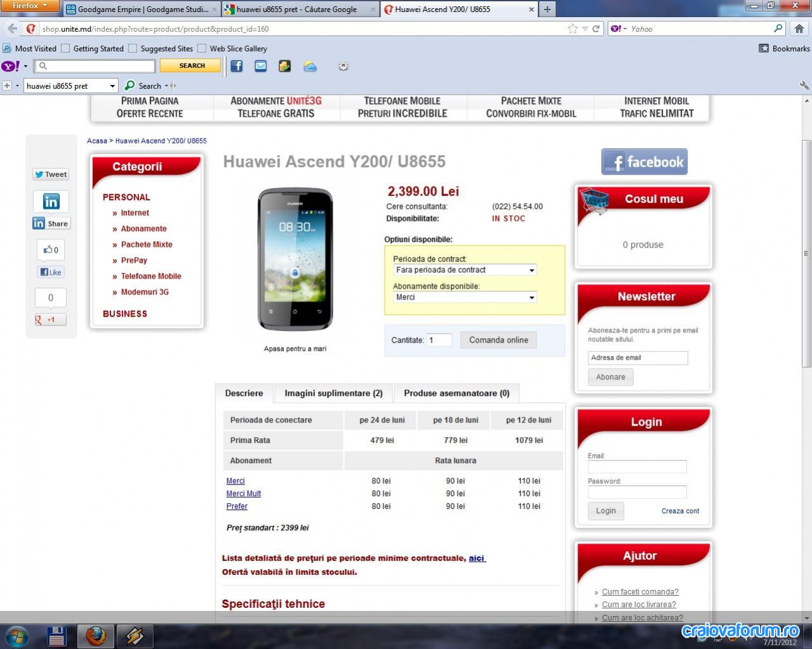Open the Winamp taskbar icon
The width and height of the screenshot is (812, 649).
pyautogui.click(x=135, y=635)
